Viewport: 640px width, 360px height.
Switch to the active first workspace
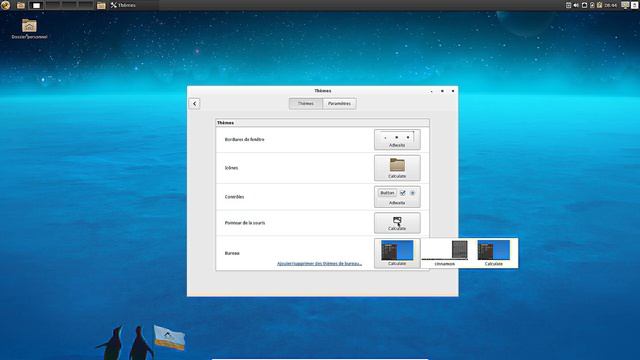36,5
